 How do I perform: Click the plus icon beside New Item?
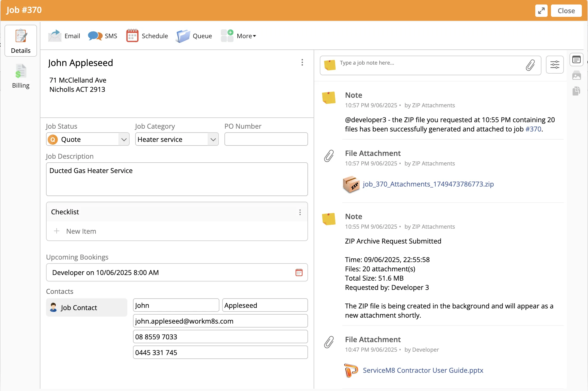click(57, 231)
